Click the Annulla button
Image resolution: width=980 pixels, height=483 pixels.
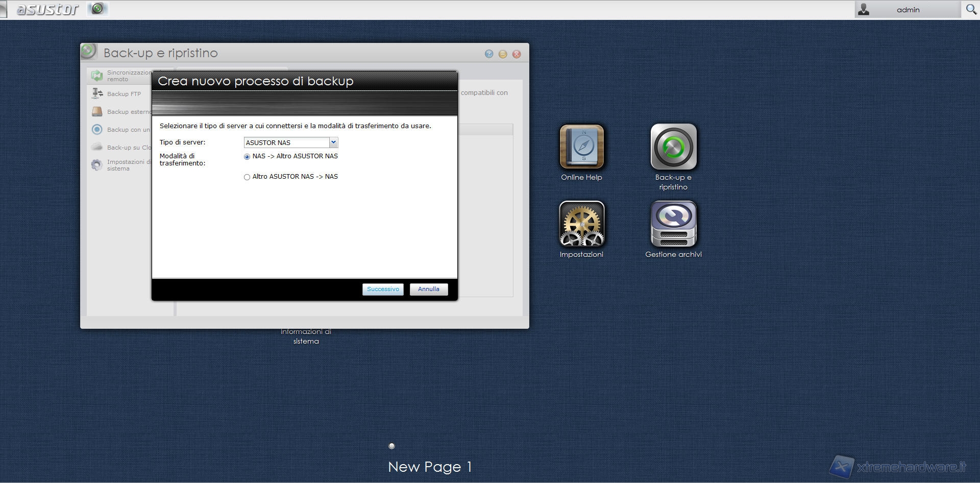[428, 289]
